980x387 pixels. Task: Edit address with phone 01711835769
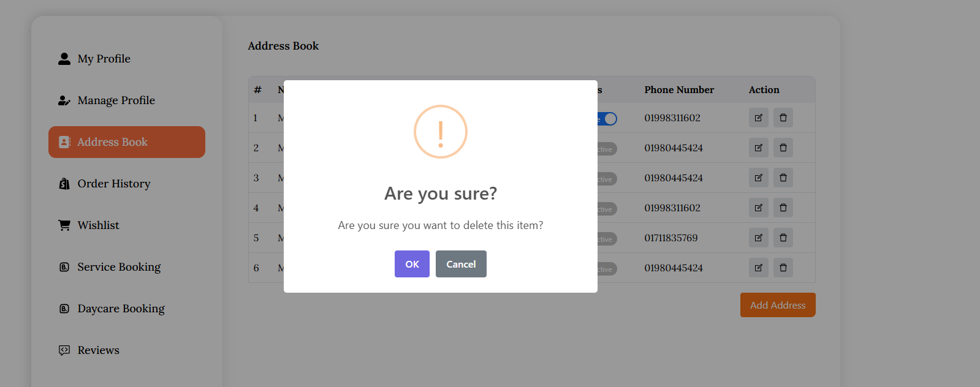758,238
